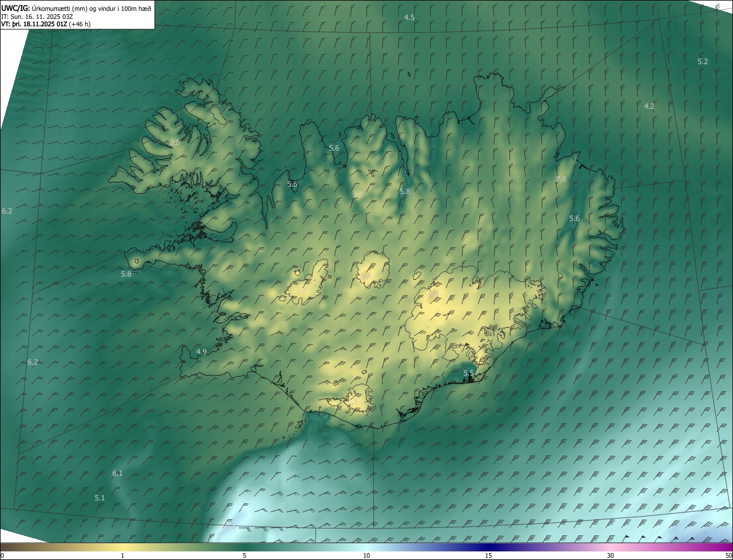
Task: Click the 4.2 value on the map
Action: (649, 106)
